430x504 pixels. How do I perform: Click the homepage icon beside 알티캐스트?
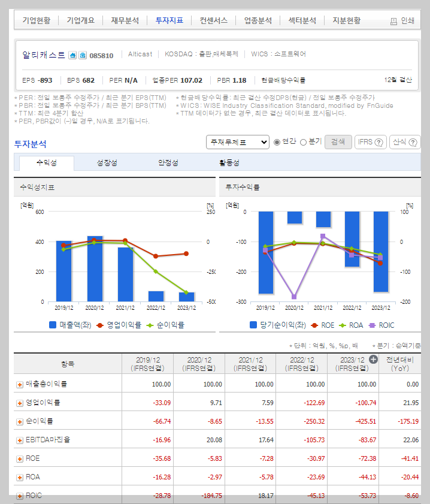coord(72,55)
